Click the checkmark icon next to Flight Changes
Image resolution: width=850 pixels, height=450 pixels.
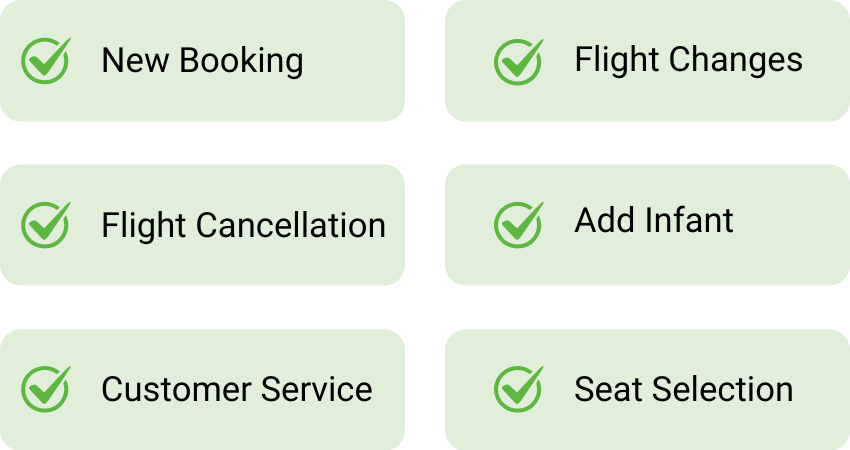518,60
